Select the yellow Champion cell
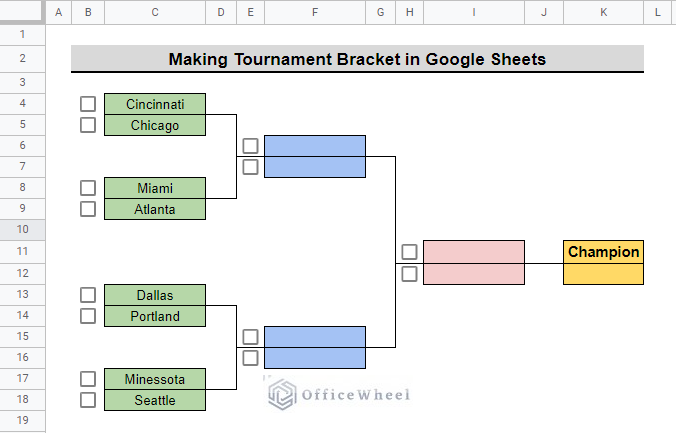This screenshot has width=676, height=433. point(604,252)
